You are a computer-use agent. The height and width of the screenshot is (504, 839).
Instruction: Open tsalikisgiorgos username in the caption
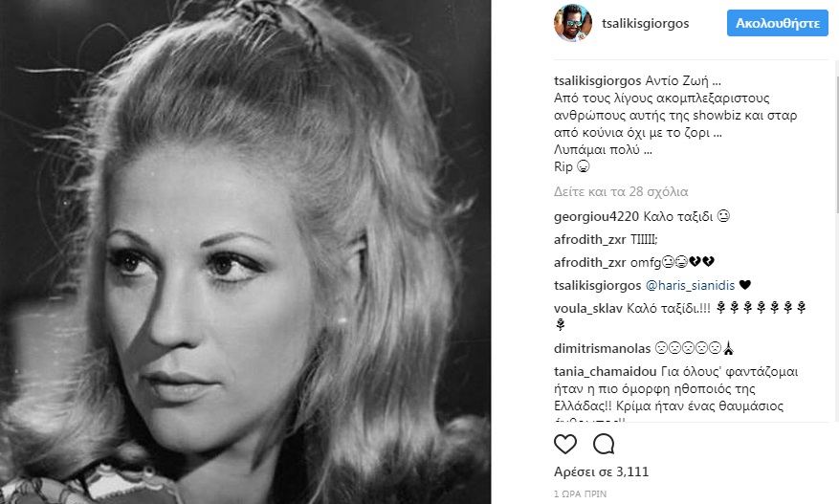tap(597, 81)
